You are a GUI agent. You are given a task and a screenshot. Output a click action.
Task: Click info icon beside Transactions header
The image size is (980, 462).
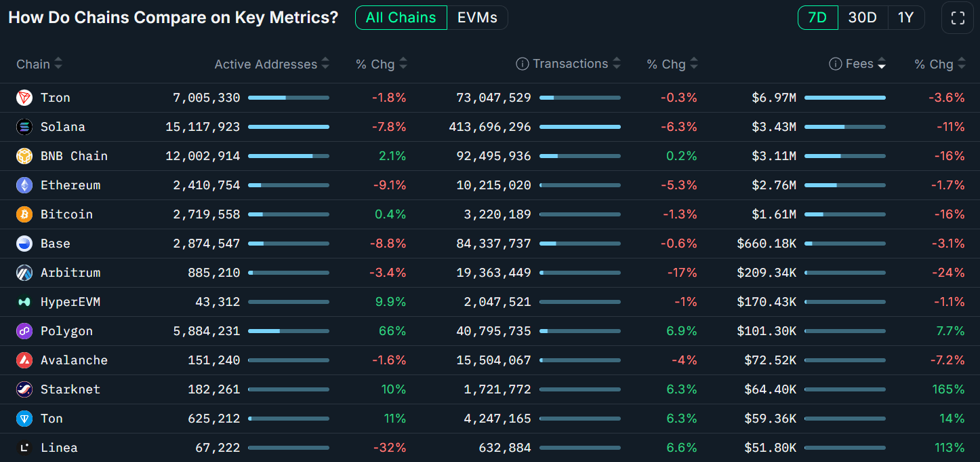pos(522,64)
